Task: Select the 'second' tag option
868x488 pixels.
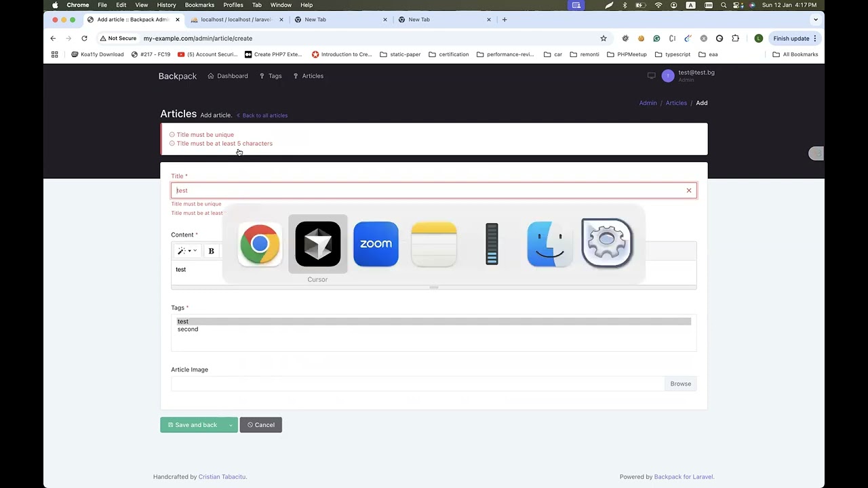Action: click(x=434, y=329)
